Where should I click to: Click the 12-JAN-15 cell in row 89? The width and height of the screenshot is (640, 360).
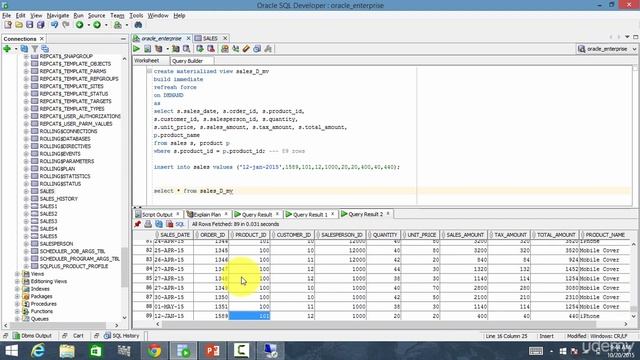tap(173, 316)
